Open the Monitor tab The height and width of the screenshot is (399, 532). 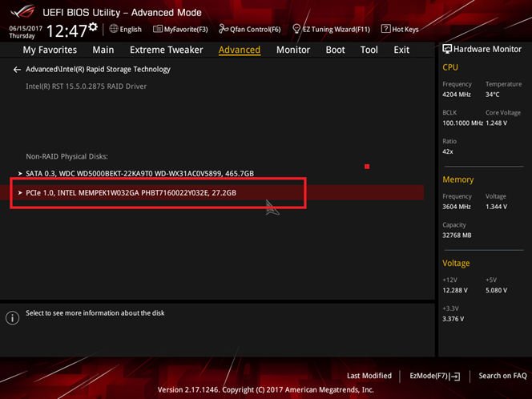[x=293, y=50]
